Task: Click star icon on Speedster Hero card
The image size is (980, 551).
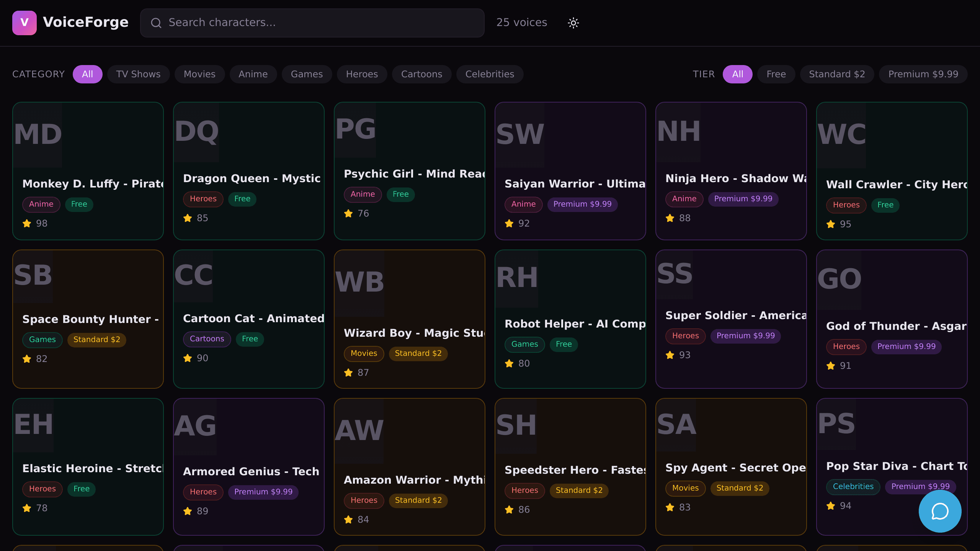Action: pos(509,509)
